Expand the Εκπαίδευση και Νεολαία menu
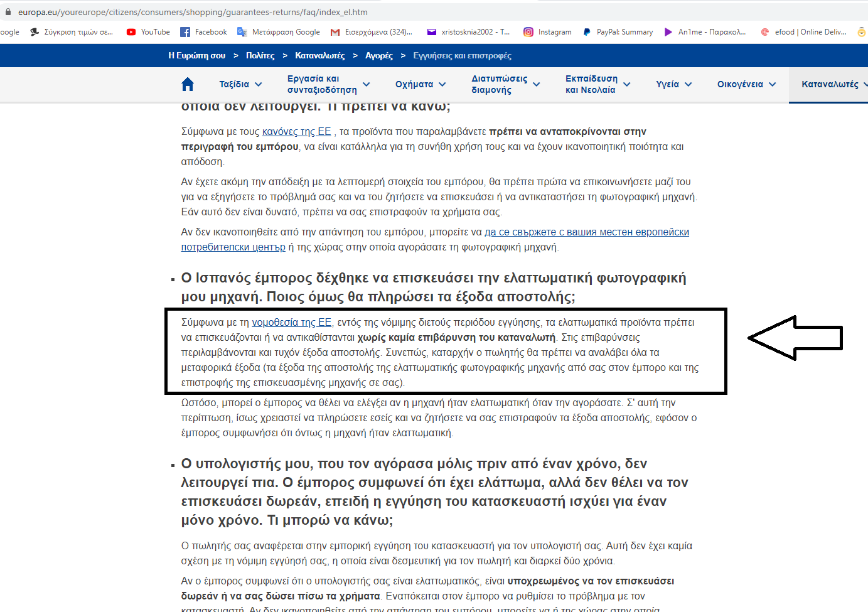The height and width of the screenshot is (612, 868). [x=597, y=84]
